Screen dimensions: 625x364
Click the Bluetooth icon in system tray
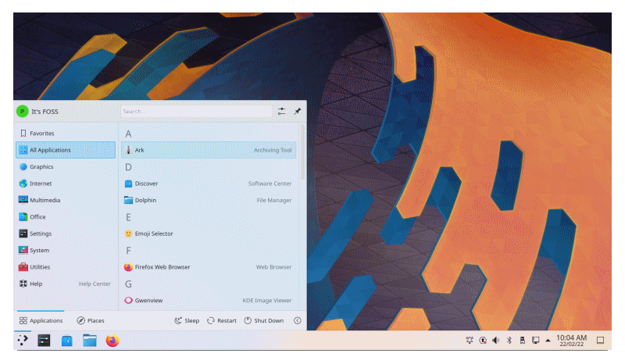(509, 341)
